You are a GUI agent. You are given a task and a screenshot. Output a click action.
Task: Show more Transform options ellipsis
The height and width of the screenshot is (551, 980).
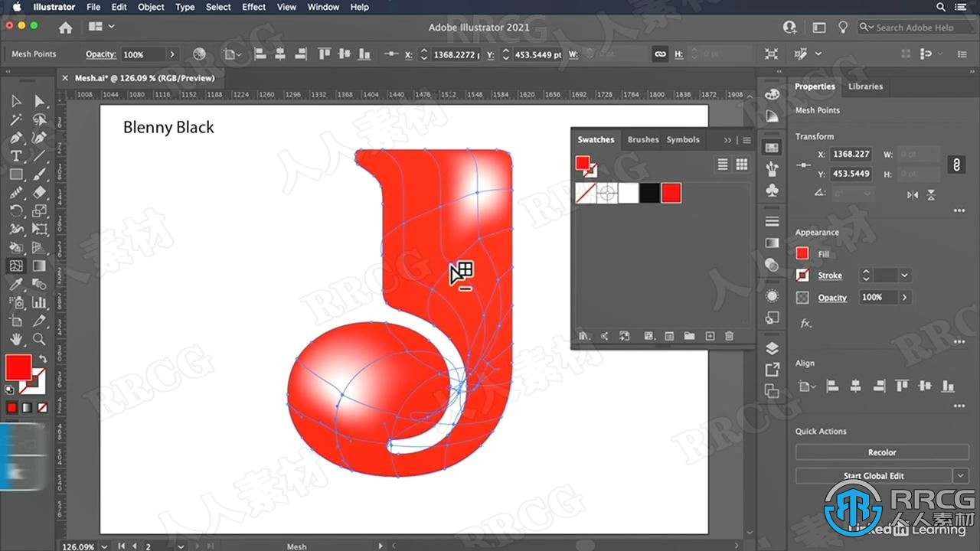[x=959, y=211]
